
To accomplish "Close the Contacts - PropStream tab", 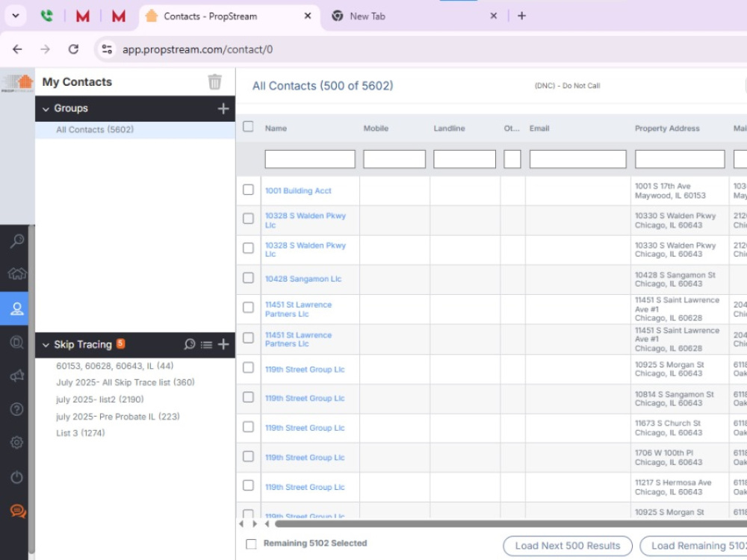I will coord(308,16).
